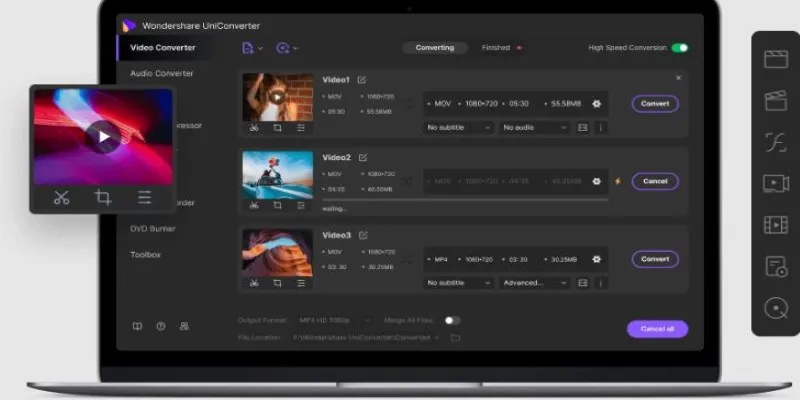
Task: Select Audio Converter in the sidebar
Action: [x=162, y=73]
